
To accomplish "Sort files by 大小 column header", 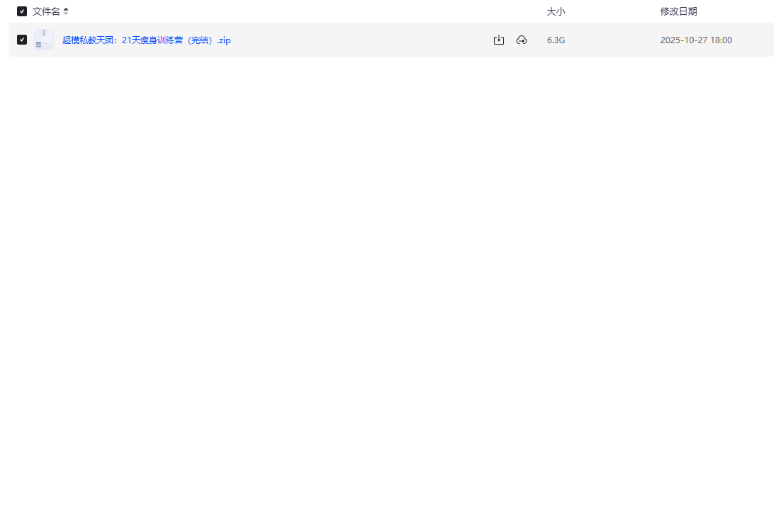I will pyautogui.click(x=556, y=11).
